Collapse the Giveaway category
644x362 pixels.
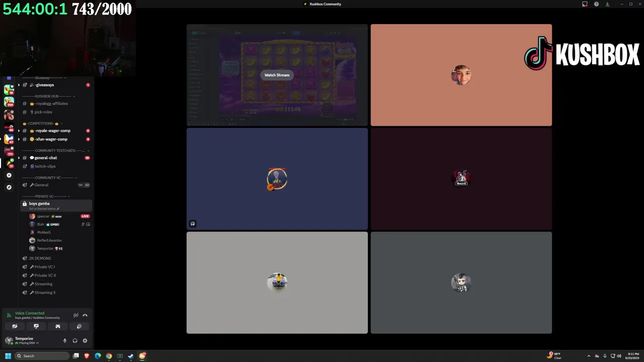(44, 78)
